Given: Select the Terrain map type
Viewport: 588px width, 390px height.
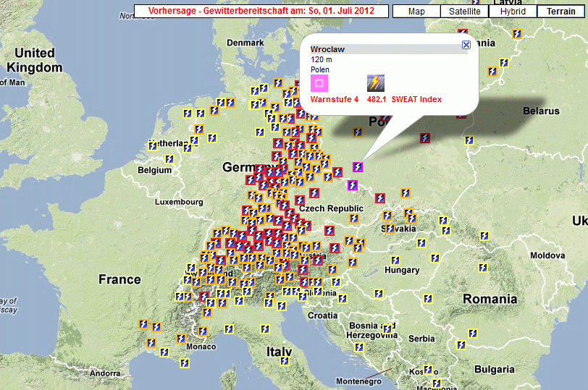Looking at the screenshot, I should click(x=560, y=12).
